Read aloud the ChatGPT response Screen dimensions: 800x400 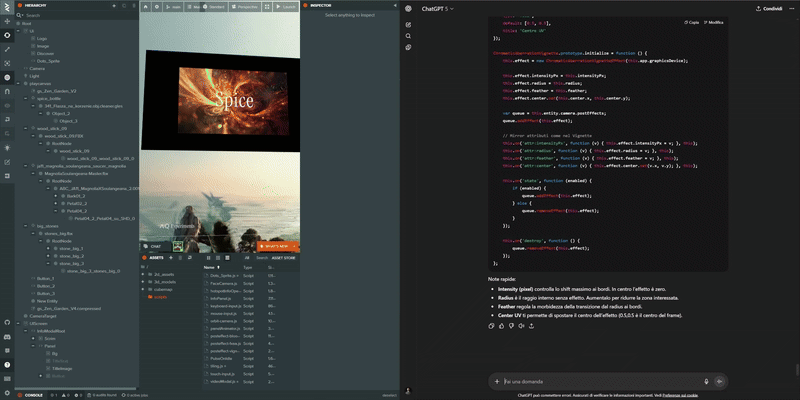click(521, 326)
